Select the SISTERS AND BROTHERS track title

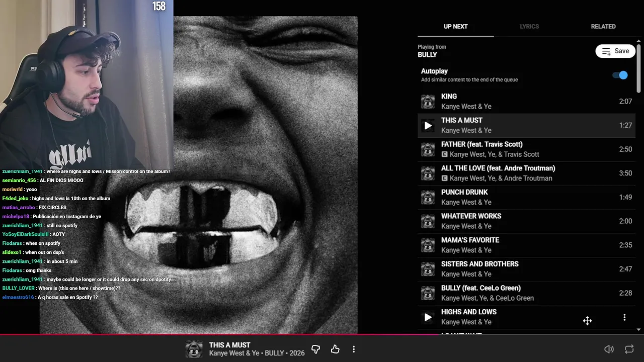[479, 264]
